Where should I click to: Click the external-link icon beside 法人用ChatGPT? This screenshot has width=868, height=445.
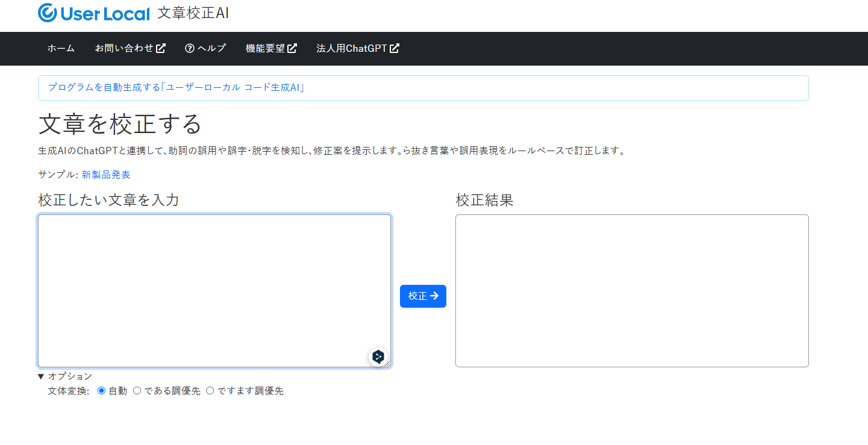click(395, 48)
